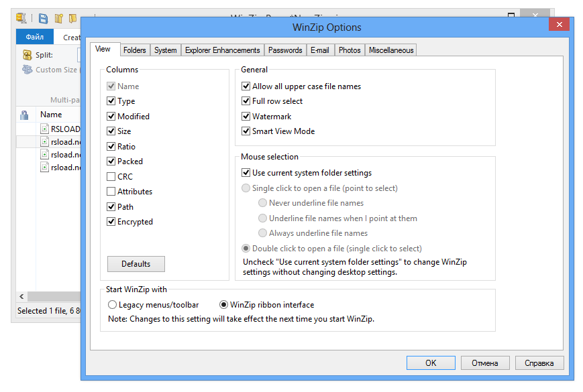Screen dimensions: 583x392
Task: Choose Never underline file names
Action: tap(262, 202)
